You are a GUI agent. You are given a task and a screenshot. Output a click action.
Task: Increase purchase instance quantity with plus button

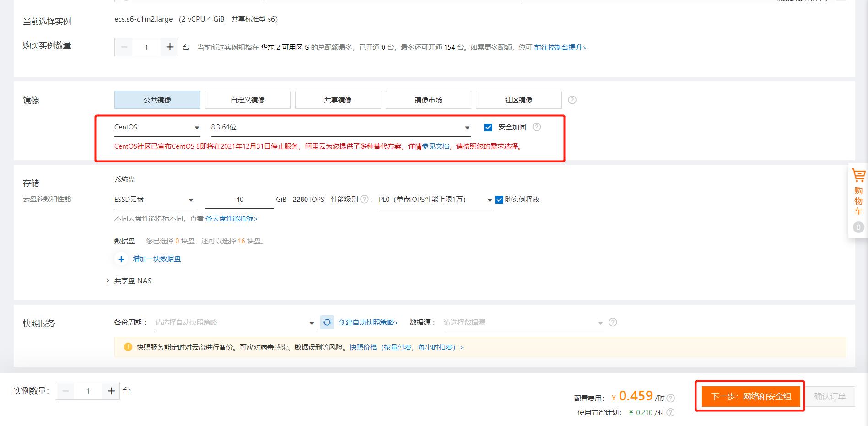point(169,47)
